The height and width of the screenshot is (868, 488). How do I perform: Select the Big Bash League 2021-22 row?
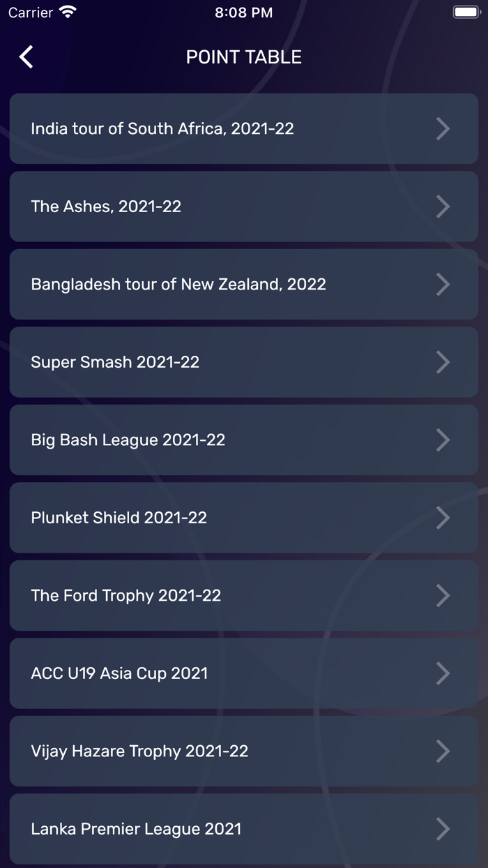(244, 440)
